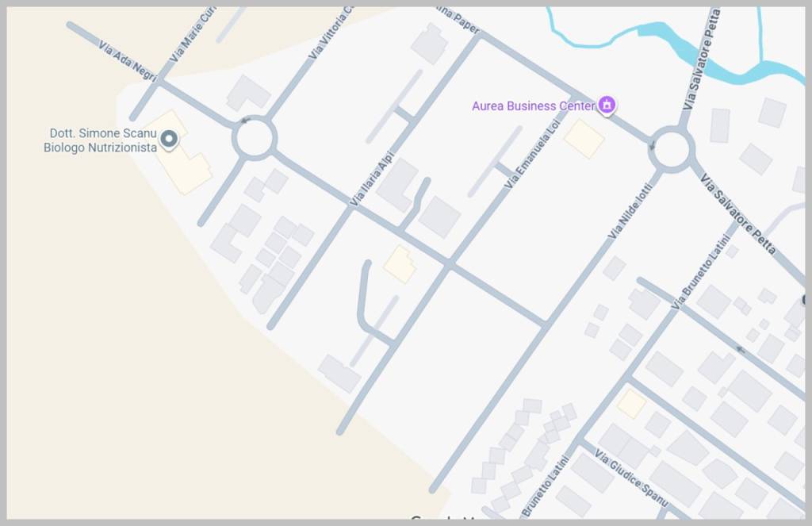This screenshot has height=526, width=812.
Task: Click the partially hidden marker at right edge
Action: pos(804,300)
